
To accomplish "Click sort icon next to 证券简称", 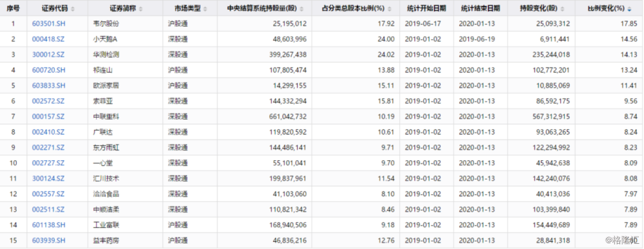I will [x=141, y=9].
